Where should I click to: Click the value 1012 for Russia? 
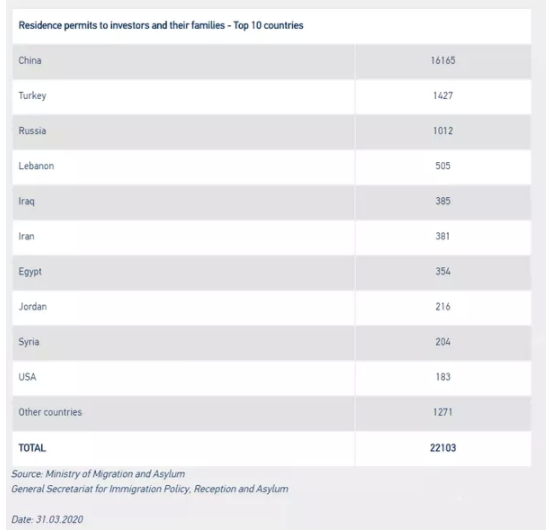[443, 131]
